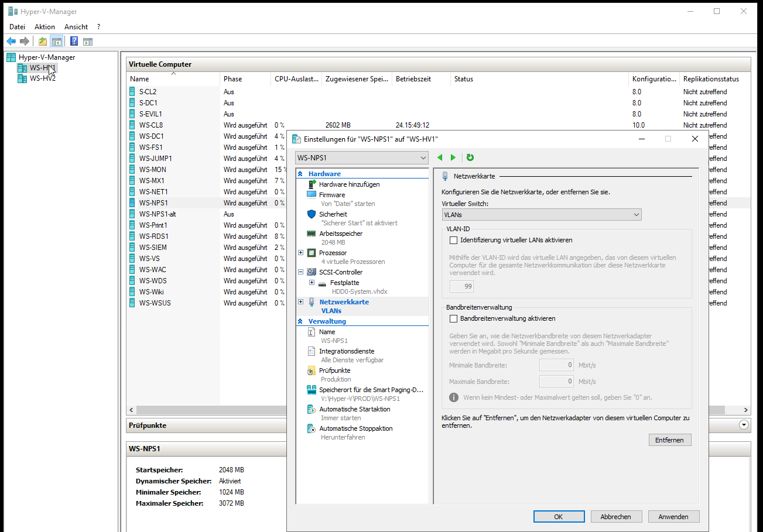Click the S-CL2 virtual machine icon
Screen dimensions: 763x532
point(132,92)
